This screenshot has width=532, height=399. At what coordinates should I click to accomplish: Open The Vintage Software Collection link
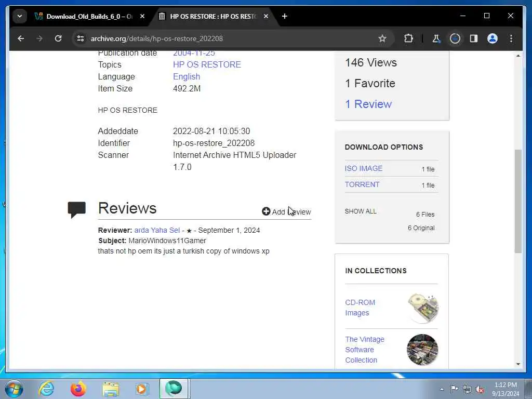(365, 350)
